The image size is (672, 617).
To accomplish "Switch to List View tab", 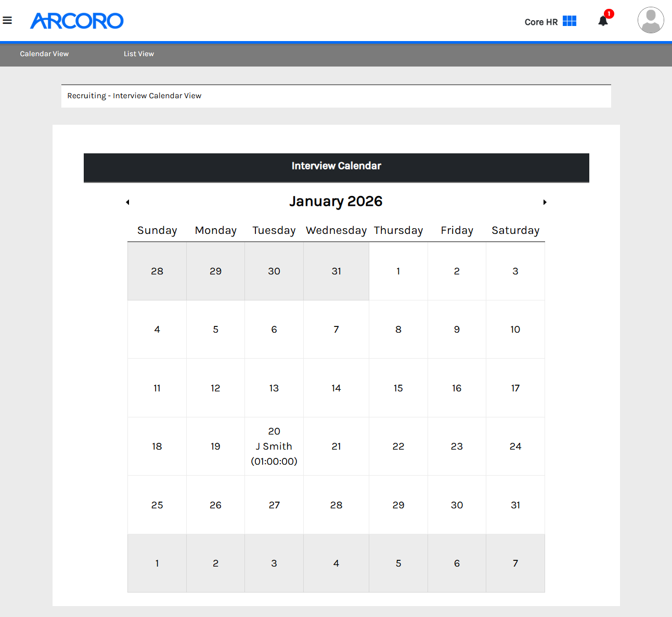I will (x=139, y=54).
